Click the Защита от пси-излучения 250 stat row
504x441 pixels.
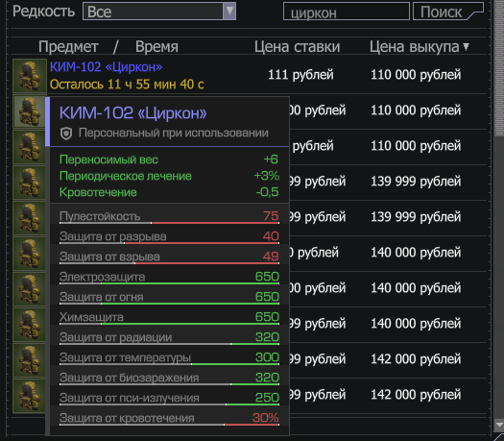169,398
